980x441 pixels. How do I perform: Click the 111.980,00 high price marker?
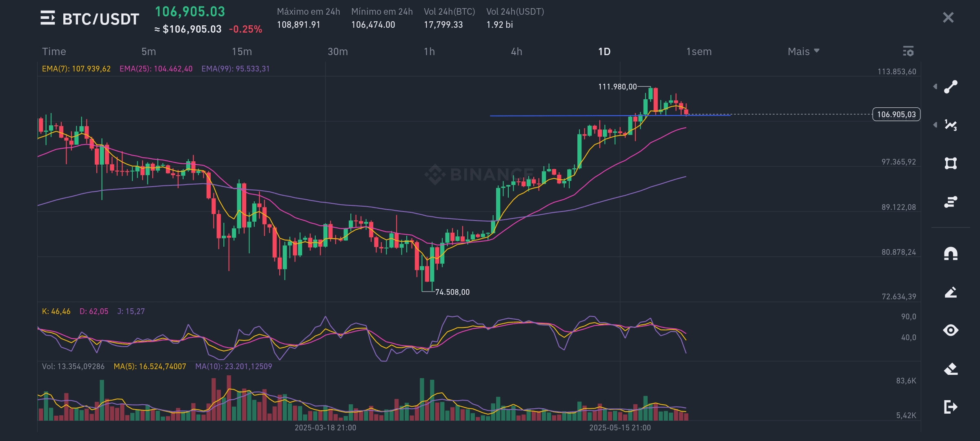617,87
